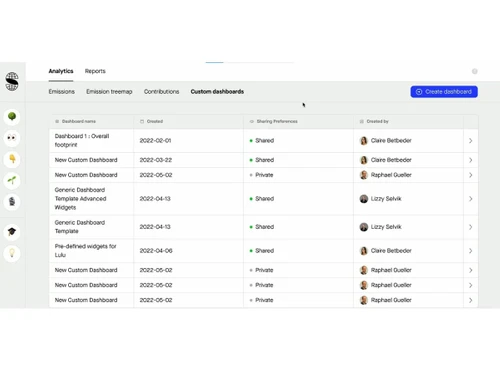This screenshot has height=375, width=500.
Task: Click Claire Betbeder's avatar in Dashboard 1 row
Action: tap(364, 141)
